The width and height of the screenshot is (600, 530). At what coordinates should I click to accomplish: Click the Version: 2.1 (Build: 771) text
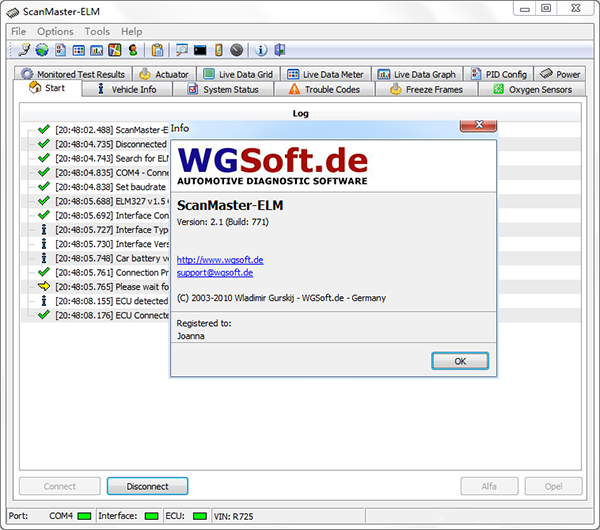[x=223, y=222]
